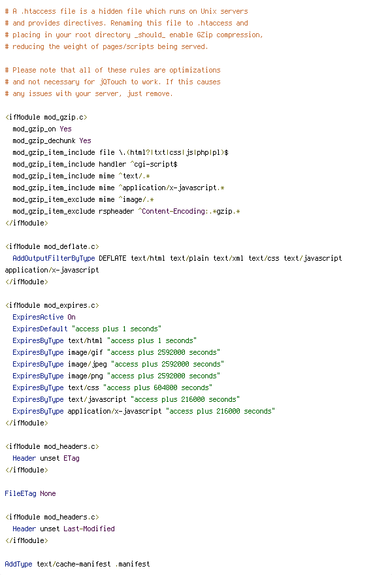The width and height of the screenshot is (392, 575).
Task: Click the mod_gzip_on Yes line
Action: click(42, 129)
